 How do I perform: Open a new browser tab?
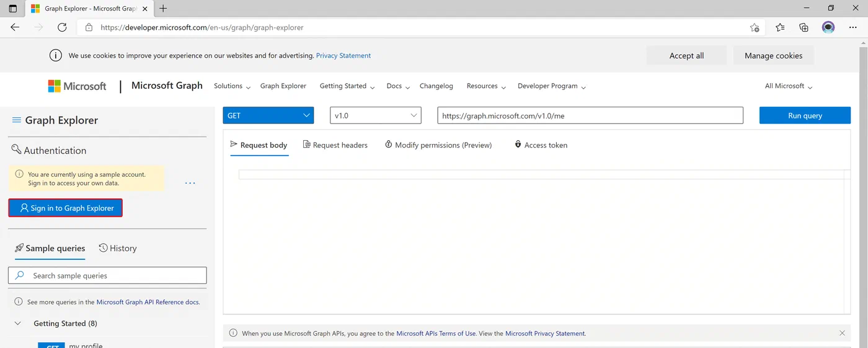pyautogui.click(x=163, y=9)
